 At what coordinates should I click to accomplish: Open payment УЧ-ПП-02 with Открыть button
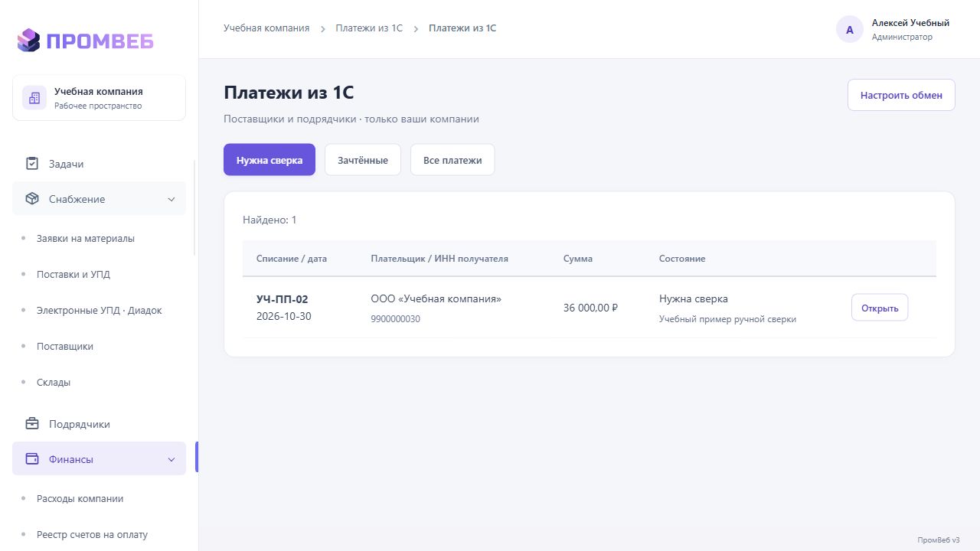click(880, 308)
